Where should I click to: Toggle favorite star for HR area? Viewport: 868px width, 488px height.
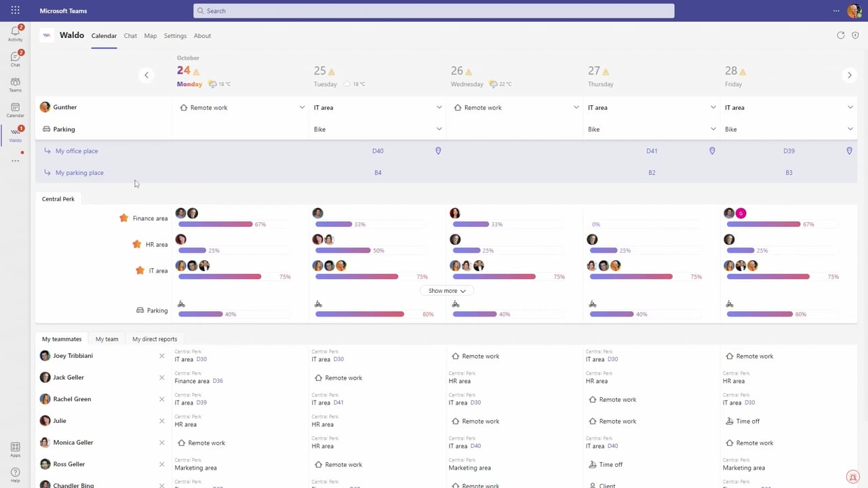pos(136,244)
